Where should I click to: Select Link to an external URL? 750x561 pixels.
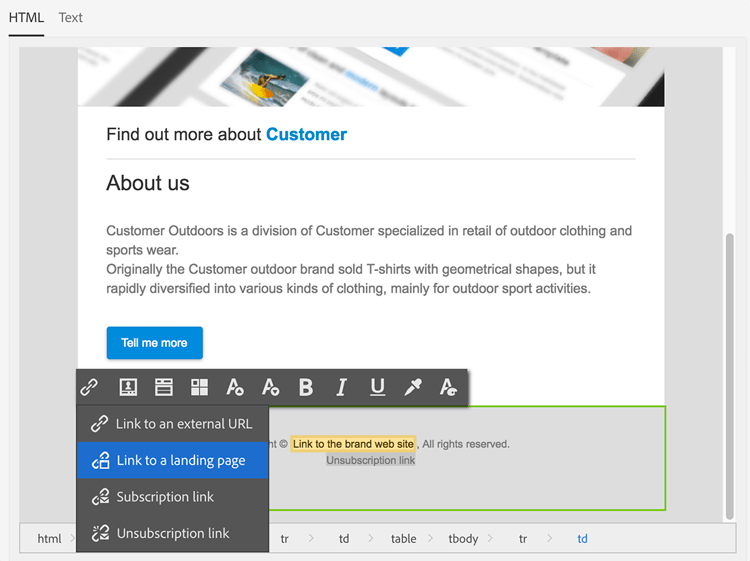click(x=173, y=424)
